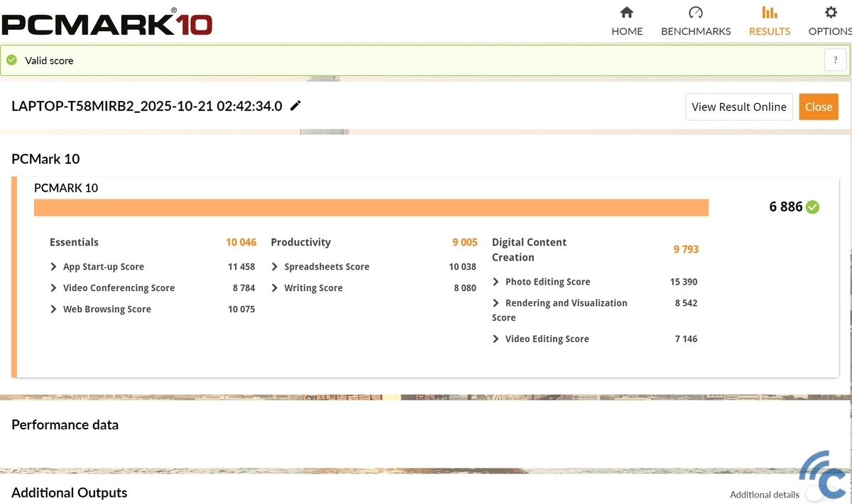Screen dimensions: 852x504
Task: Click the green valid score checkmark icon
Action: 12,60
